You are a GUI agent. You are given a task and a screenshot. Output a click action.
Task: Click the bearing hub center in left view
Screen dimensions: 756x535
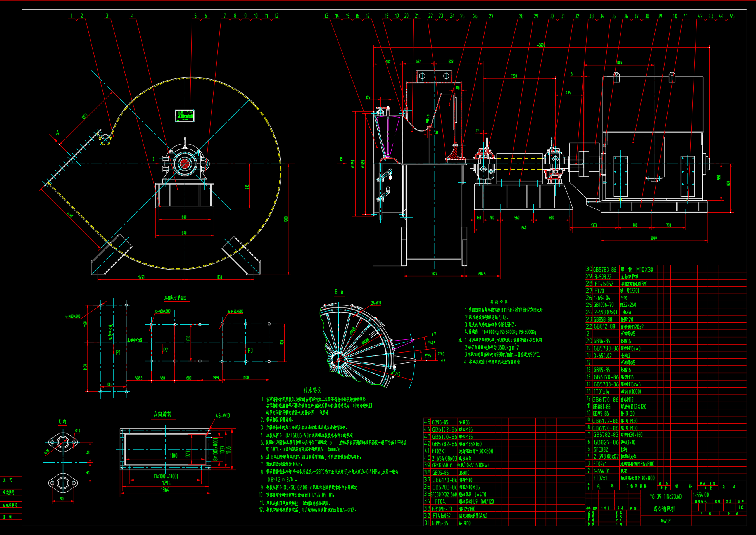click(x=185, y=164)
